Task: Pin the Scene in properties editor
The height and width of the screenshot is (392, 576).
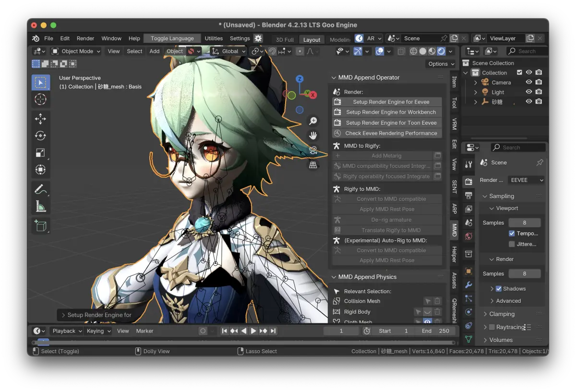Action: [540, 163]
